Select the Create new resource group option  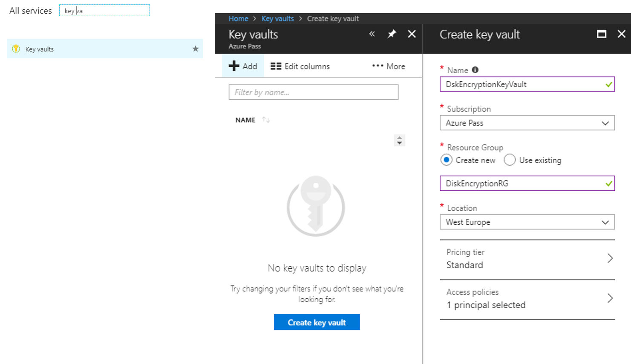click(446, 160)
